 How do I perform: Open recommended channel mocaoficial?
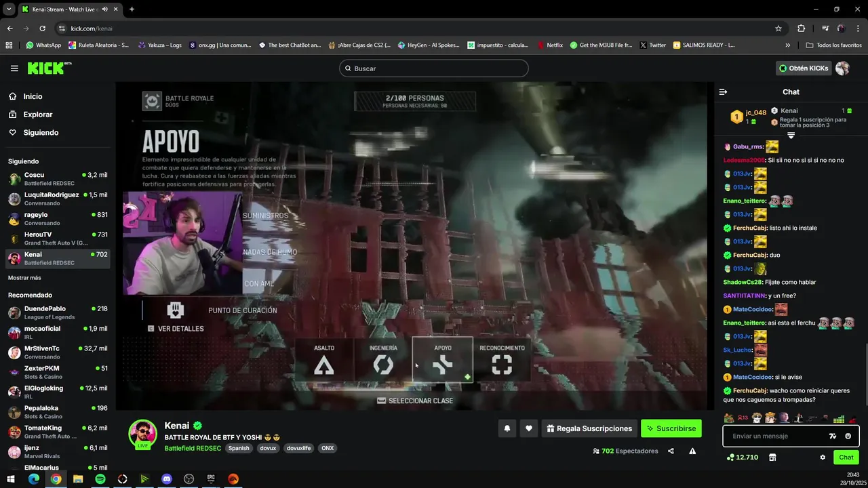pos(58,332)
